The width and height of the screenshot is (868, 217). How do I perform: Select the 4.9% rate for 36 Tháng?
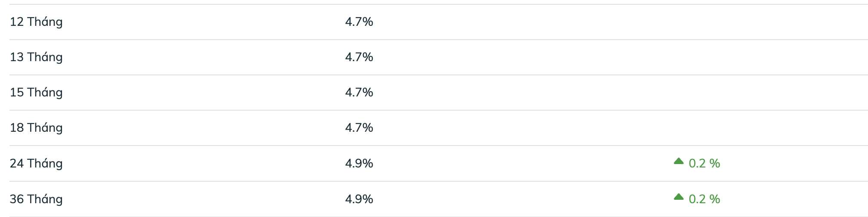(359, 199)
